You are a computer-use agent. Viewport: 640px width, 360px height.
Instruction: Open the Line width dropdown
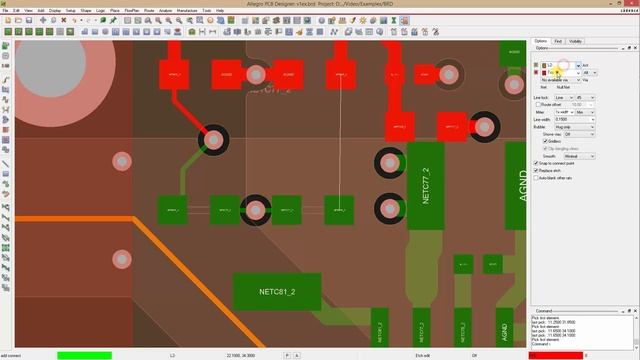tap(575, 120)
